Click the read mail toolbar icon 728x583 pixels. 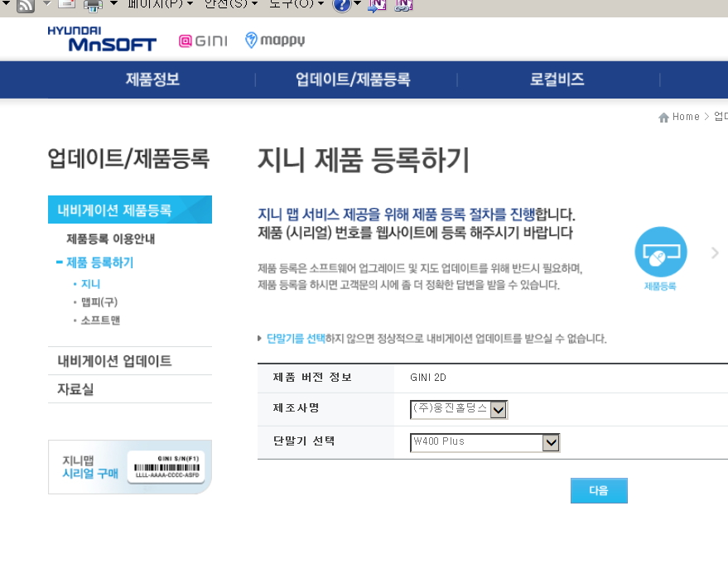(x=66, y=4)
